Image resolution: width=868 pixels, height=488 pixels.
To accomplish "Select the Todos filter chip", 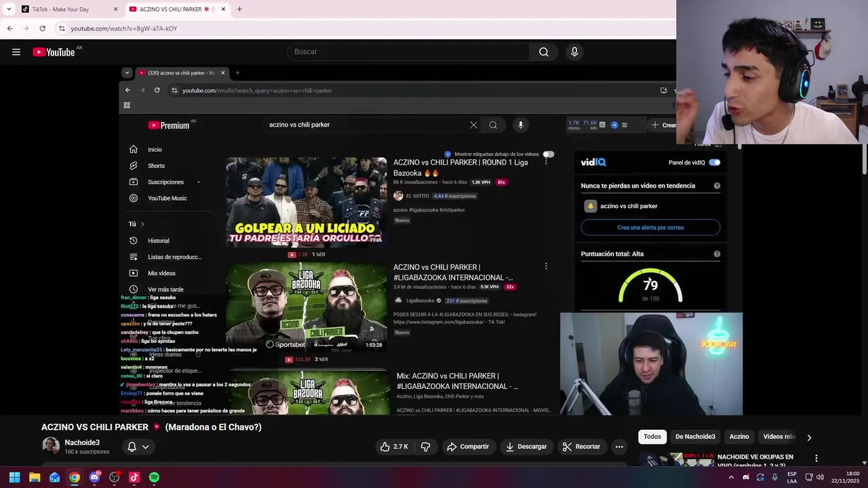I will (x=652, y=436).
